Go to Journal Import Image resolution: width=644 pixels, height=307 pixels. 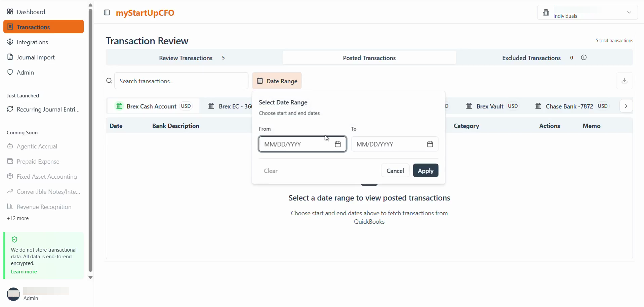[43, 57]
